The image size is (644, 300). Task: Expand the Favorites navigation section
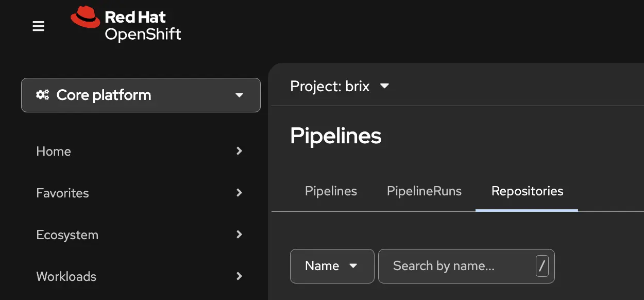tap(140, 193)
